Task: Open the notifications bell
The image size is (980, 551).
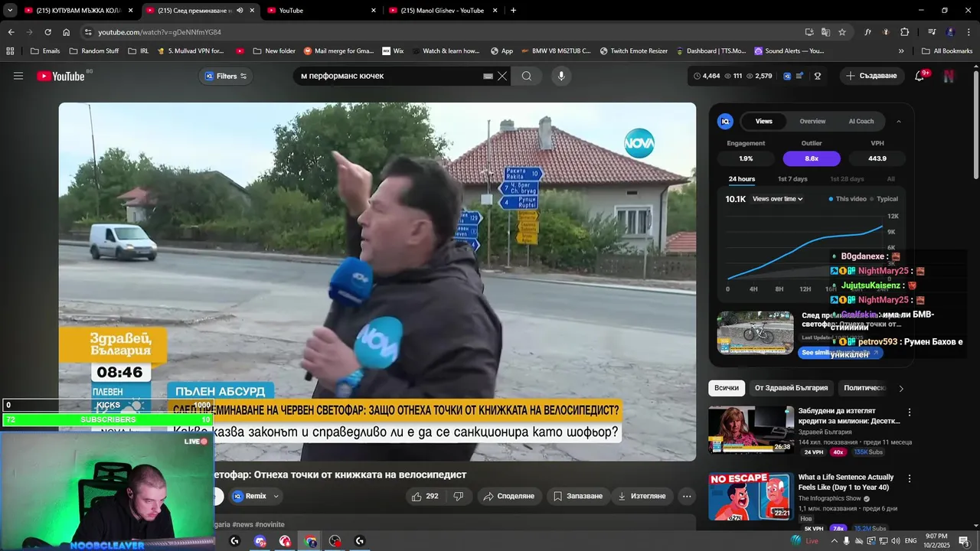Action: click(x=920, y=76)
